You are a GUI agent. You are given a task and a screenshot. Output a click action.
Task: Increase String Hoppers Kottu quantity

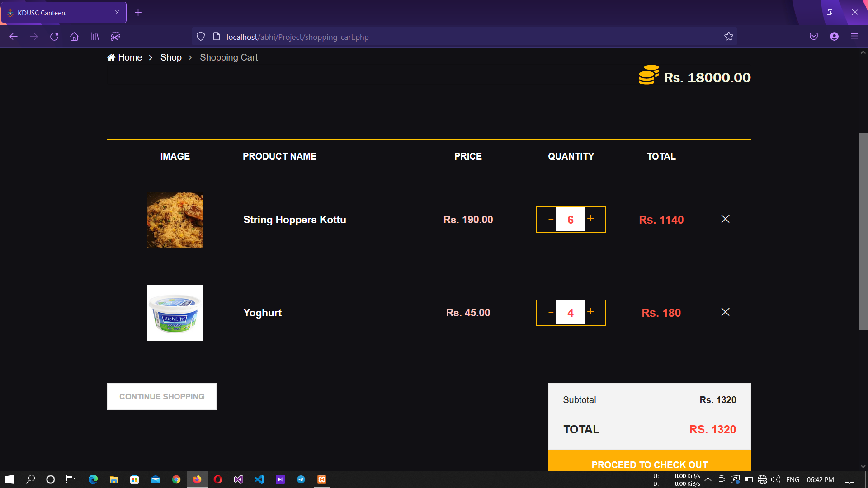[x=590, y=219]
